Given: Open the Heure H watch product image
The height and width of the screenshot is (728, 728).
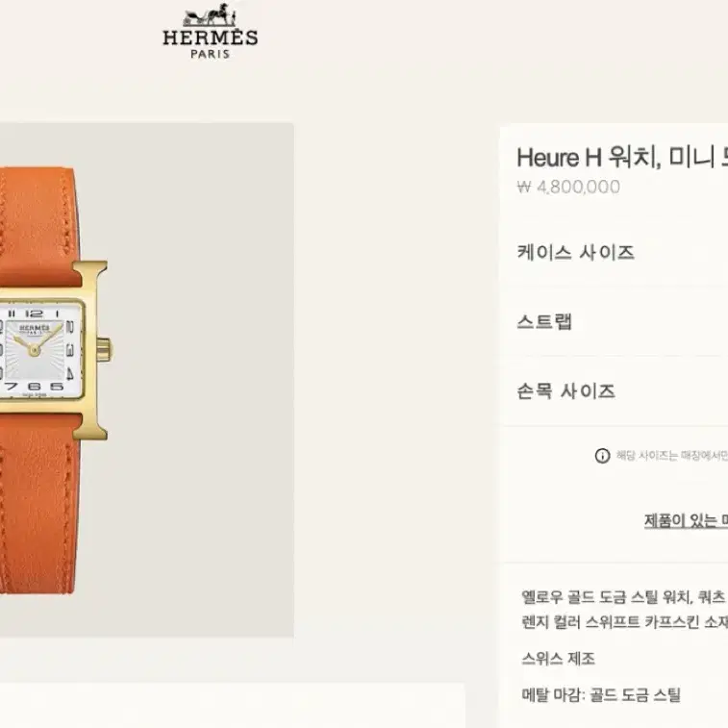Looking at the screenshot, I should tap(147, 380).
